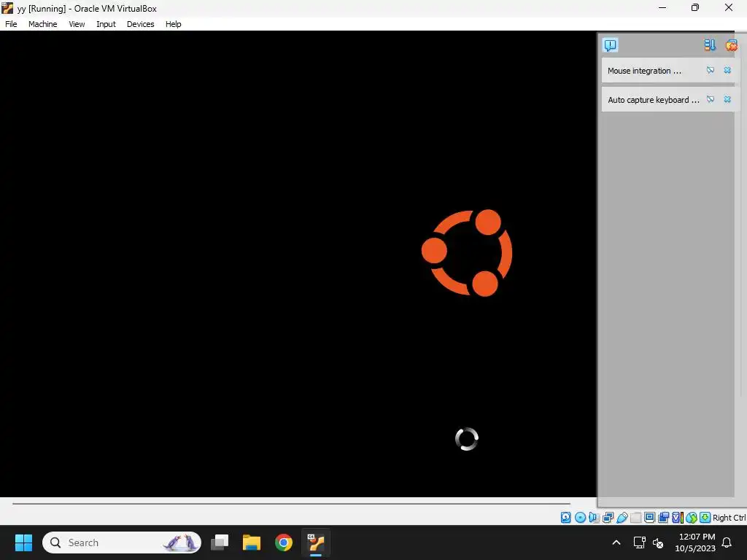This screenshot has width=747, height=560.
Task: Suppress the Mouse integration notification
Action: click(711, 71)
